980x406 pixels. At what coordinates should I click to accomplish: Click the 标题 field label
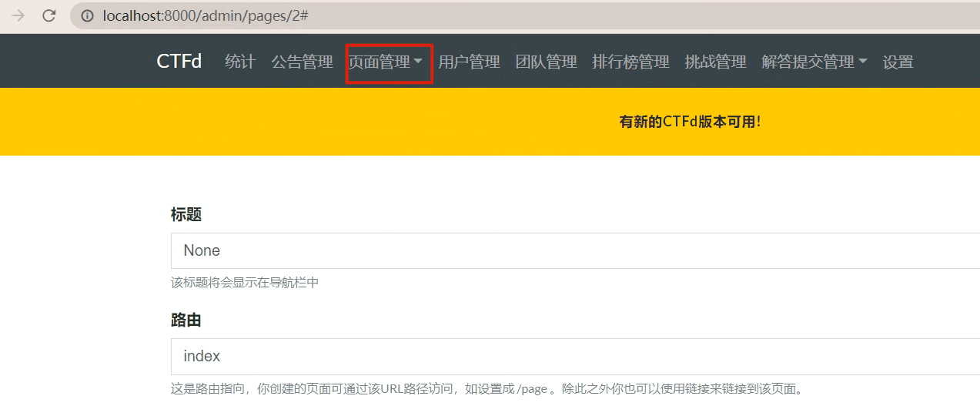click(186, 215)
